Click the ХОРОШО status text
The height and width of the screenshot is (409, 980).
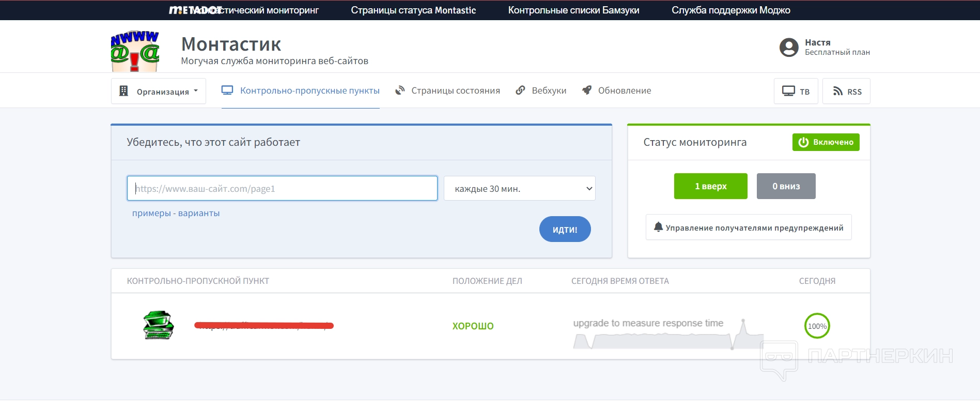(473, 326)
